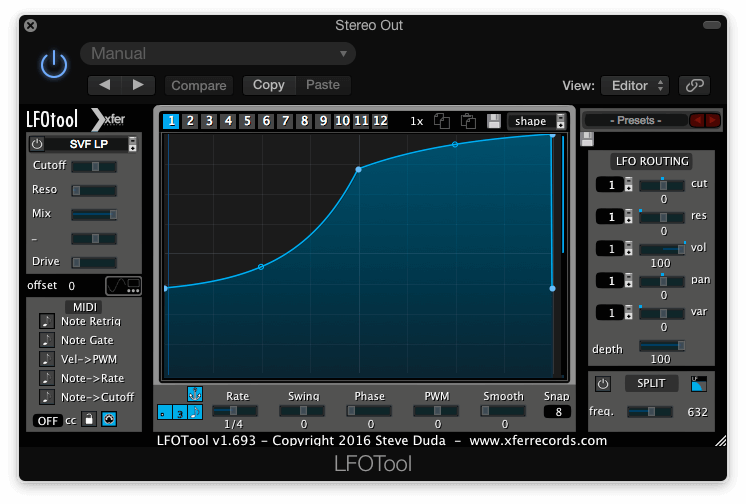Enable the Note Retrig toggle
Viewport: 746px width, 504px height.
pyautogui.click(x=47, y=321)
